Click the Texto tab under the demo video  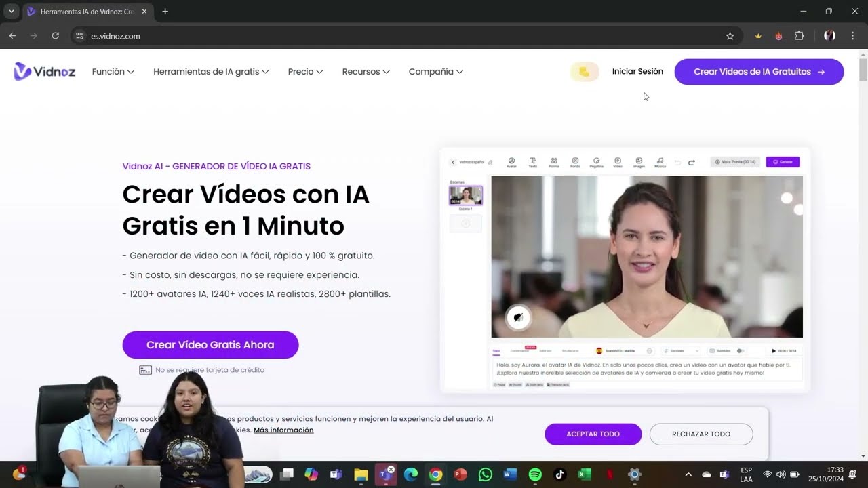tap(496, 351)
